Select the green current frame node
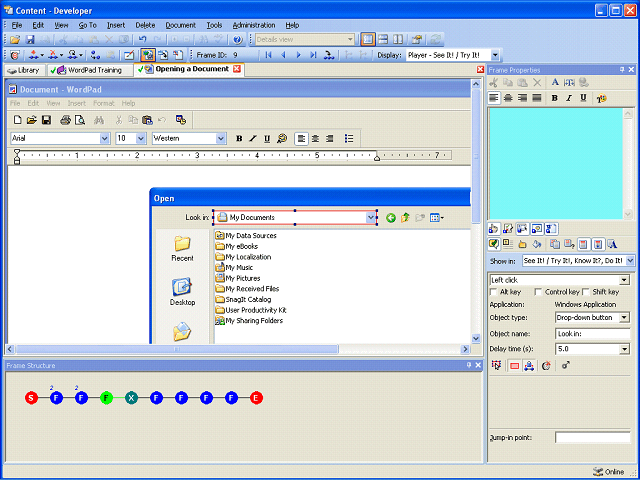Screen dimensions: 640x480 [x=106, y=398]
